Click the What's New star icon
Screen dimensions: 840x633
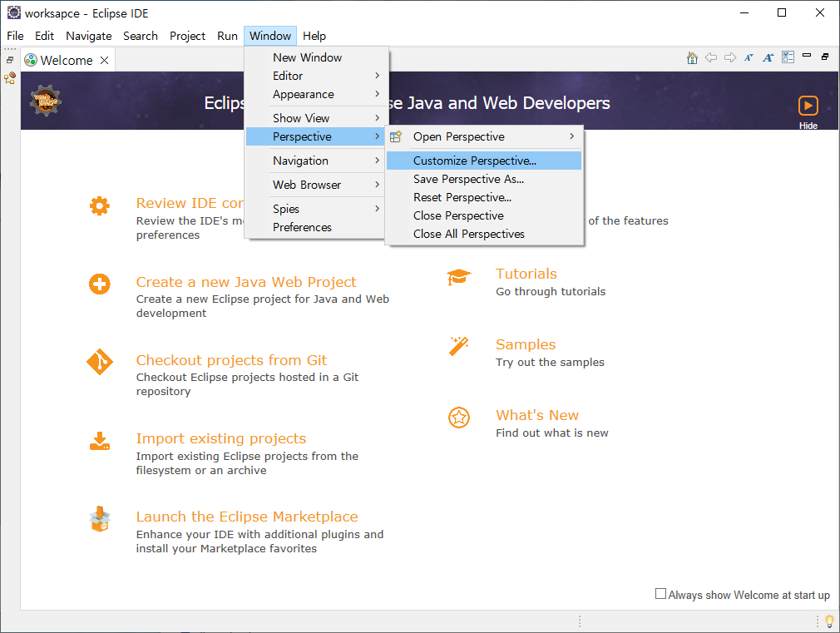pyautogui.click(x=459, y=418)
